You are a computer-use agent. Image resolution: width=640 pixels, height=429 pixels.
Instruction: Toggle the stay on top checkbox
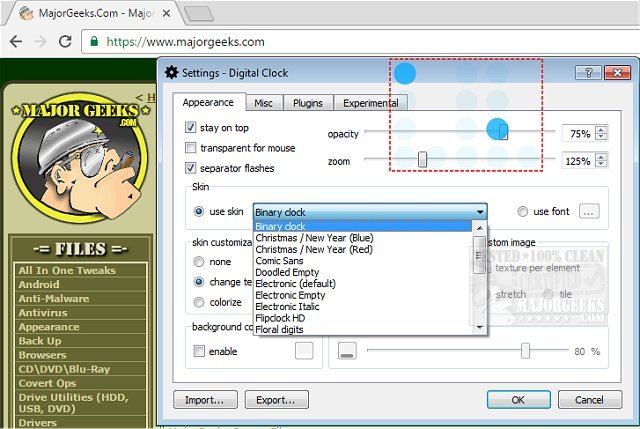tap(190, 127)
